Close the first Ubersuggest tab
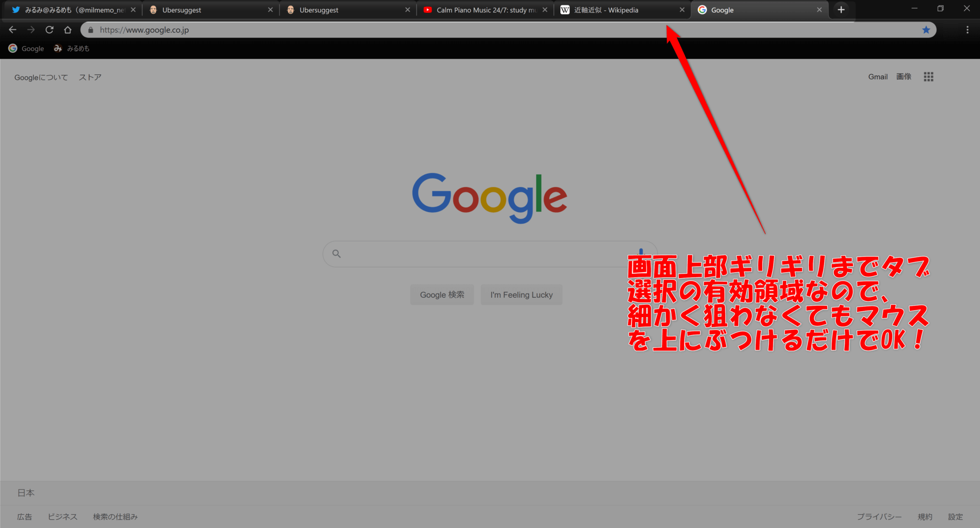The image size is (980, 528). point(270,10)
